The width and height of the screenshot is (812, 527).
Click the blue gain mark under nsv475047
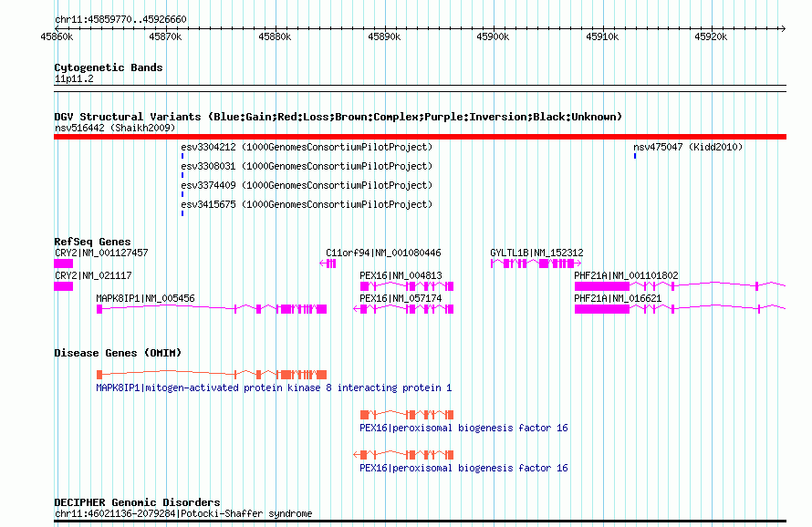click(x=635, y=156)
